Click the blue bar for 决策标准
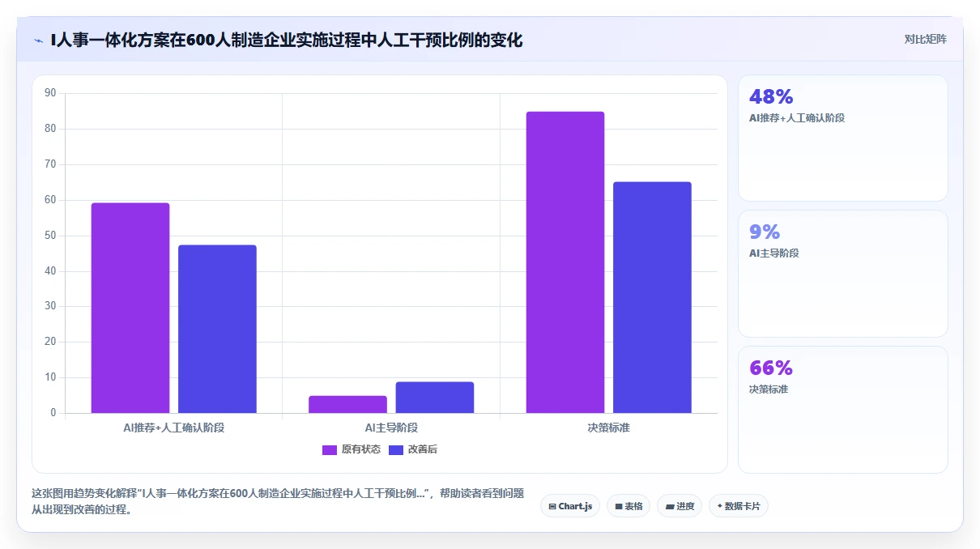This screenshot has width=980, height=549. click(x=652, y=297)
